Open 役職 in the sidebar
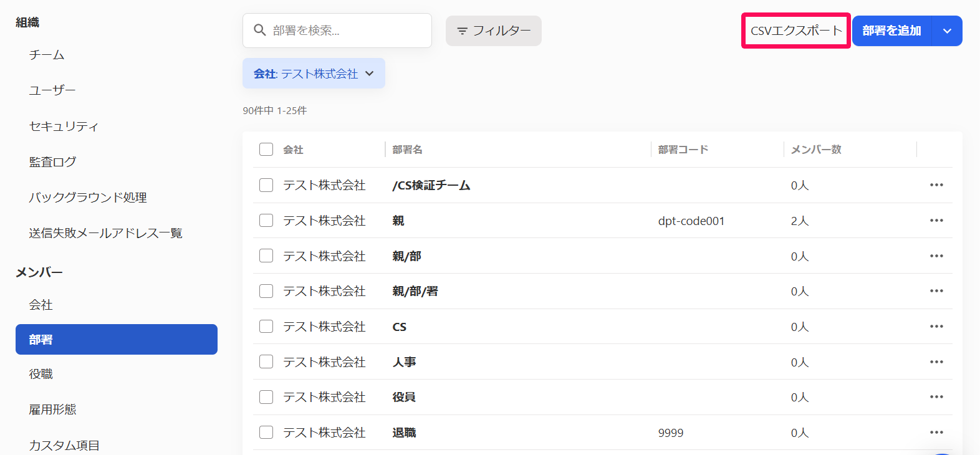This screenshot has width=980, height=455. tap(41, 374)
